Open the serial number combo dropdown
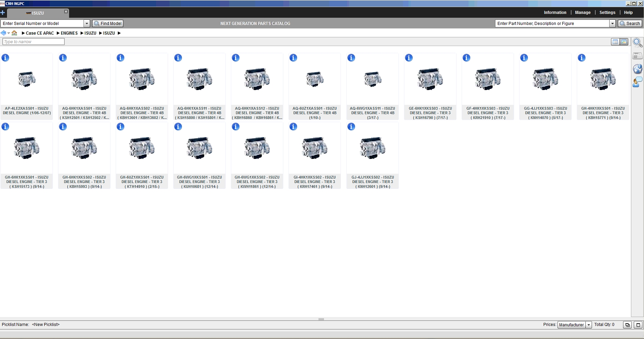The width and height of the screenshot is (644, 339). coord(87,23)
